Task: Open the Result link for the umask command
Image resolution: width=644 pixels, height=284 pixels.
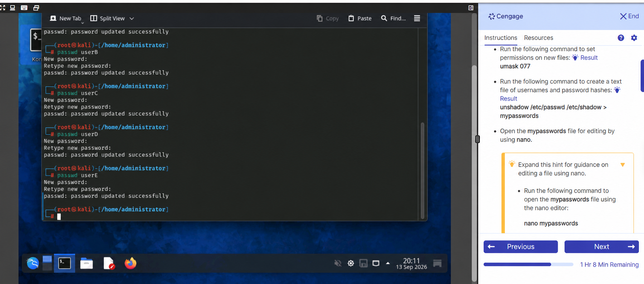Action: pos(589,58)
